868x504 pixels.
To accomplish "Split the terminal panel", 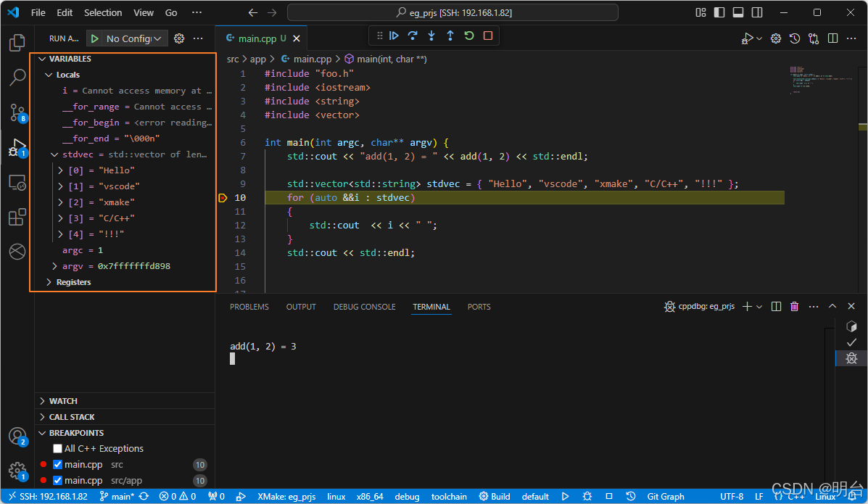I will point(776,306).
